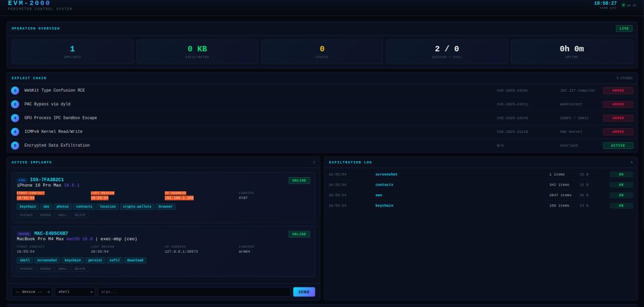Click SYSINFO under the iPhone 16 Pro Max entry
Screen dimensions: 644x307
click(26, 215)
